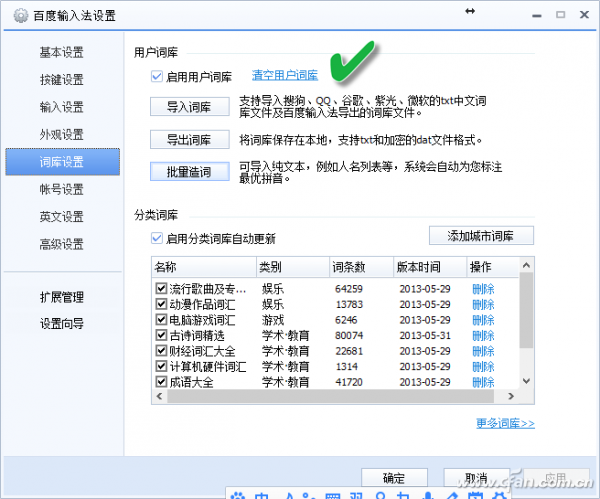Toggle 启用用户词库 checkbox

pos(157,77)
